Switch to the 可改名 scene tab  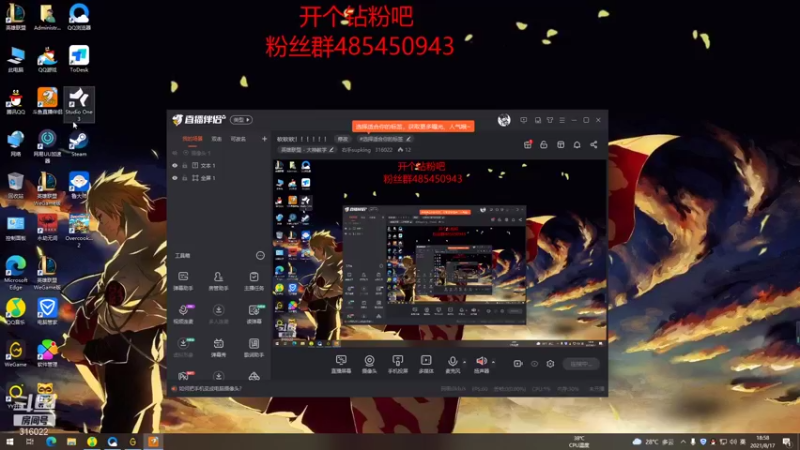238,139
